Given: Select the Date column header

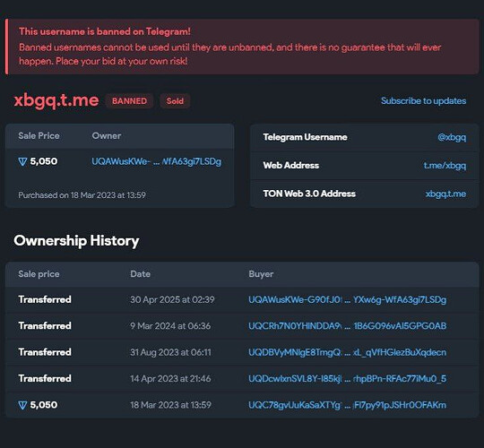Looking at the screenshot, I should pyautogui.click(x=140, y=274).
